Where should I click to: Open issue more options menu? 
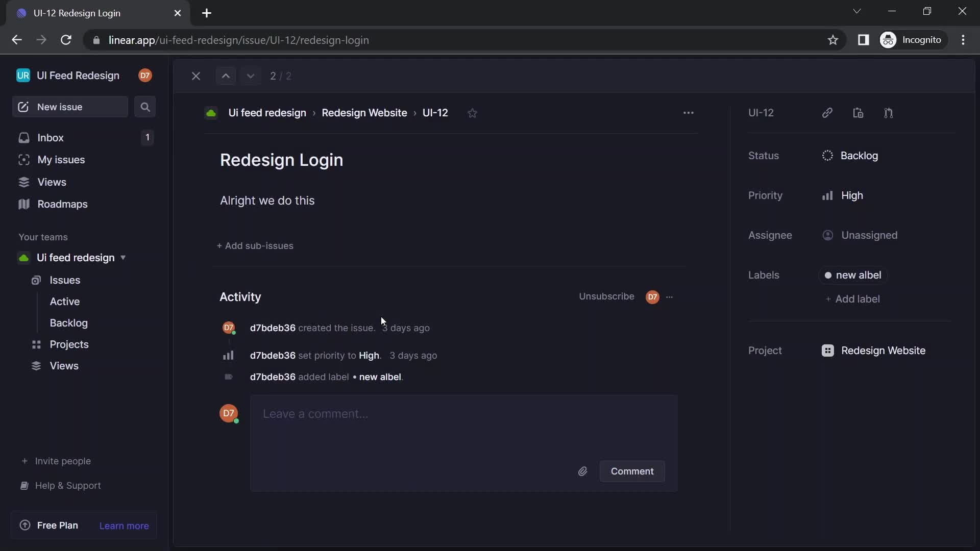click(689, 113)
